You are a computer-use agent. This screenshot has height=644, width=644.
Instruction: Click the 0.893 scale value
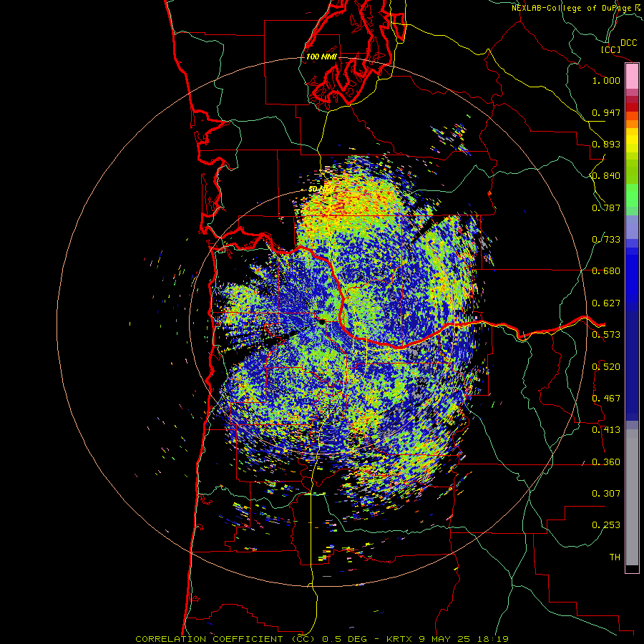606,144
